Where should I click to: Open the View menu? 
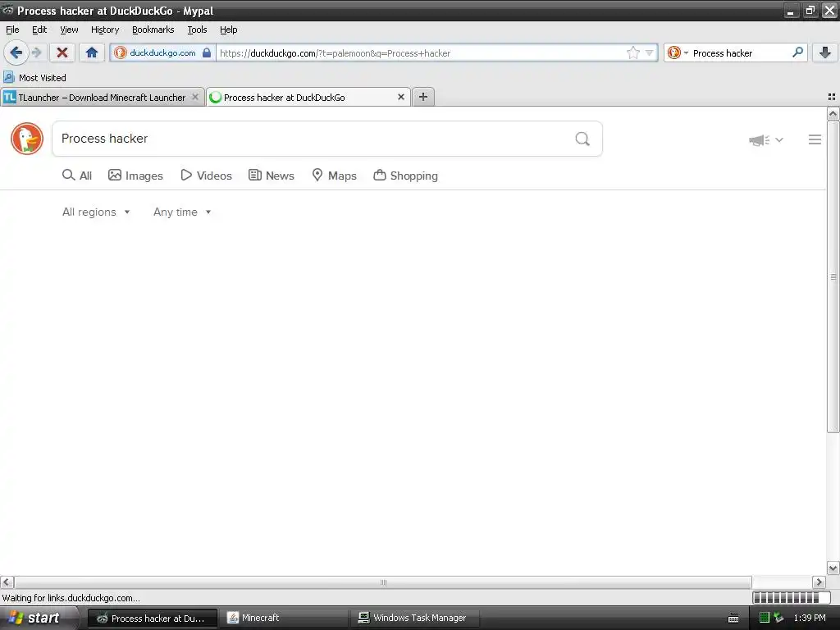[x=69, y=30]
